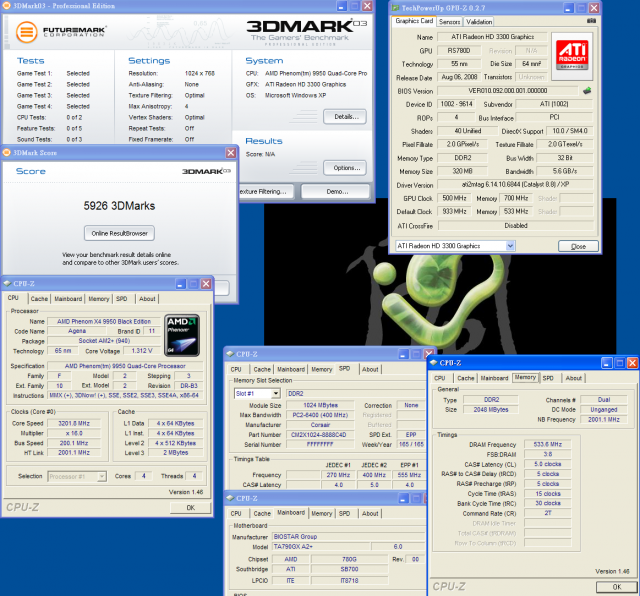
Task: Click the Close button in GPU-Z
Action: [x=578, y=246]
